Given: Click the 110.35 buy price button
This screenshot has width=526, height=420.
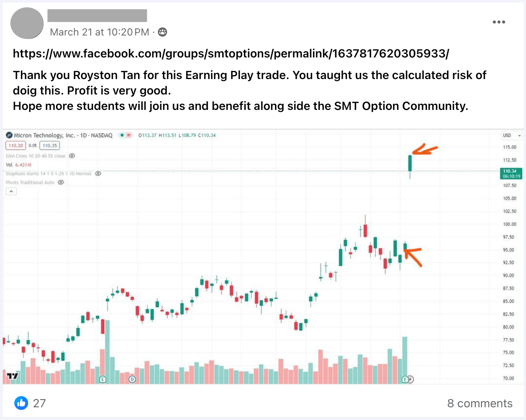Looking at the screenshot, I should [x=50, y=145].
